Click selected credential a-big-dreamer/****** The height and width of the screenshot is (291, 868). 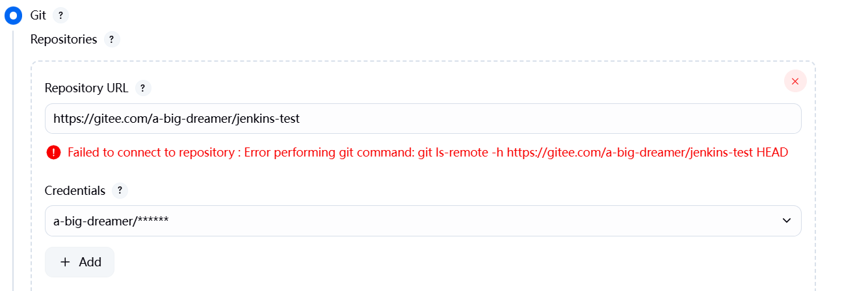(x=111, y=221)
